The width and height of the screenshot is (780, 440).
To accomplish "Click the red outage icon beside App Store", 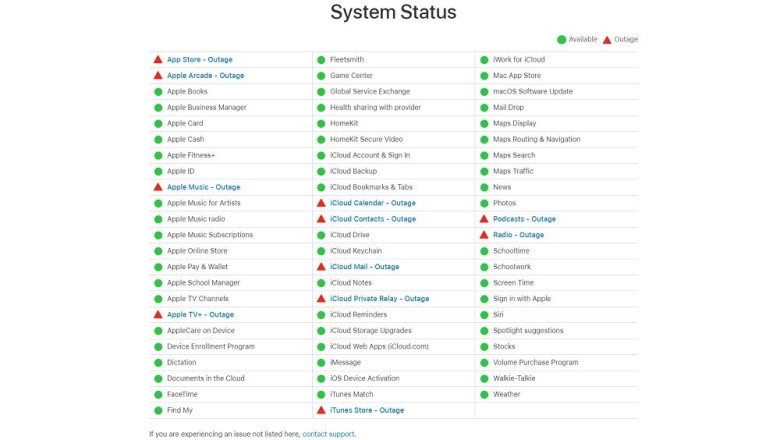I will click(x=158, y=60).
